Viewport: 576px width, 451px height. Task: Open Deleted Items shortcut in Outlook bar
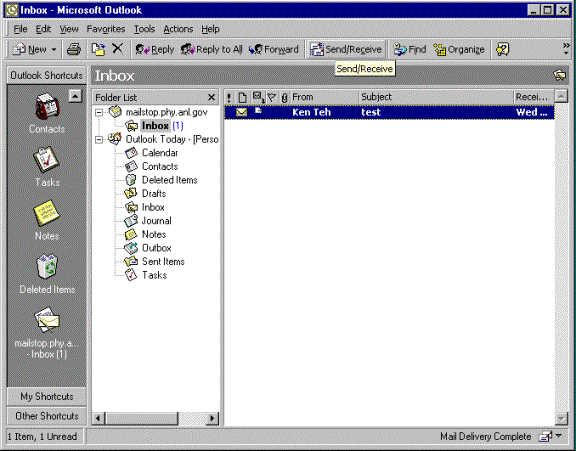tap(47, 274)
